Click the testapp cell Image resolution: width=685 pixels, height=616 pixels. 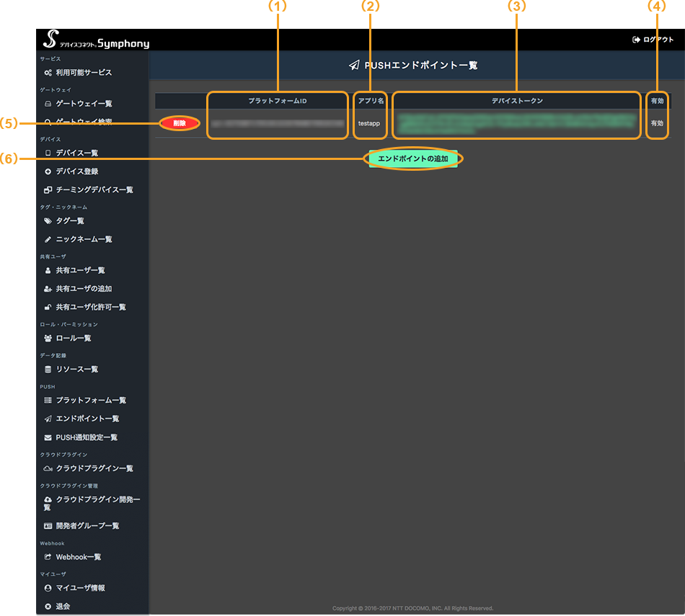pyautogui.click(x=369, y=123)
